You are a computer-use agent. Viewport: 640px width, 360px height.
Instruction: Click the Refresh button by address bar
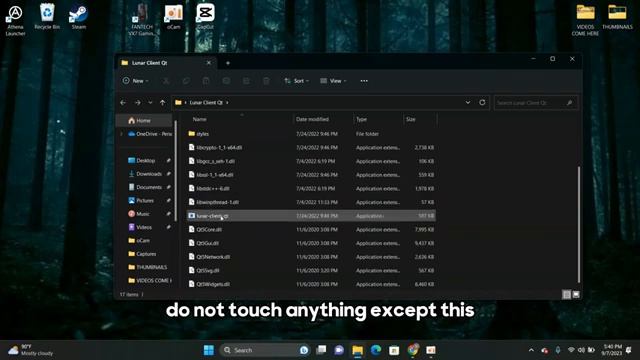[482, 102]
